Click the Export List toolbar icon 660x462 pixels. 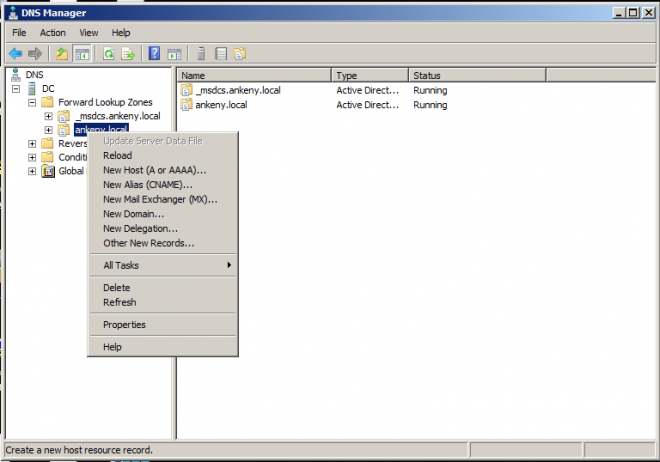pyautogui.click(x=128, y=53)
